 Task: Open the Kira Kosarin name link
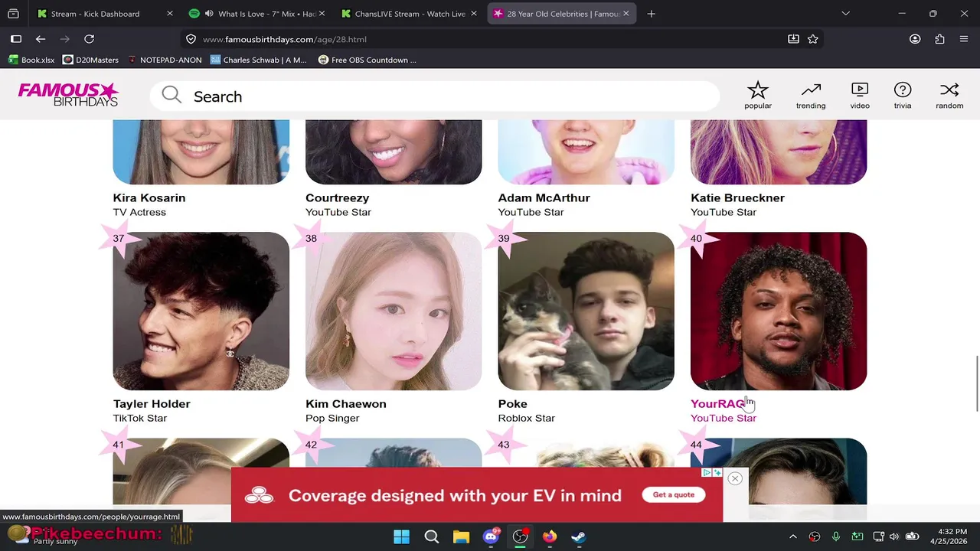point(149,197)
